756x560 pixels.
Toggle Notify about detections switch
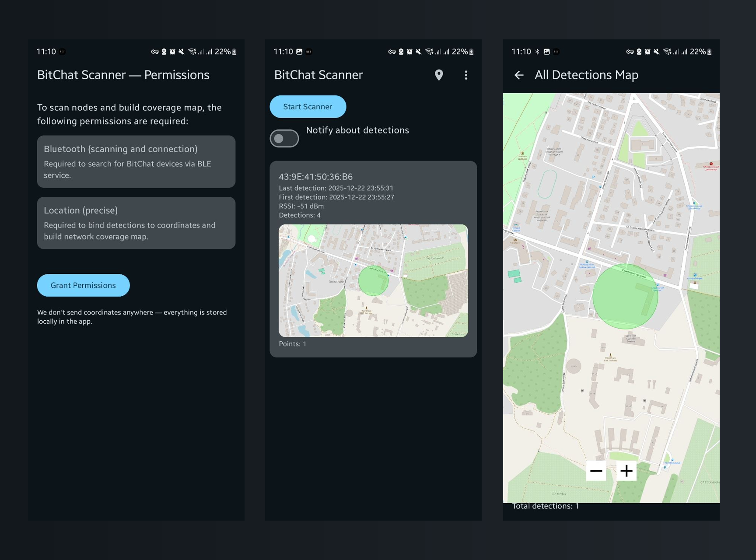point(284,138)
